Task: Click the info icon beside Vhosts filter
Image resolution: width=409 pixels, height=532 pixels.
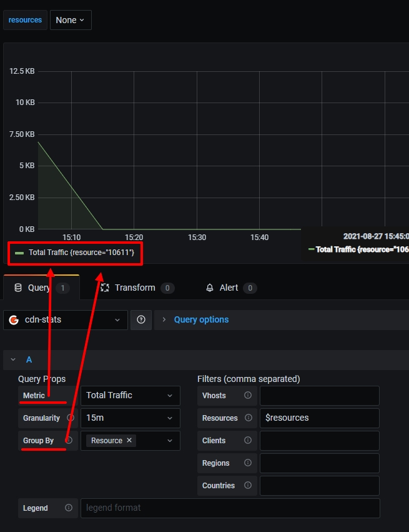Action: [x=248, y=396]
